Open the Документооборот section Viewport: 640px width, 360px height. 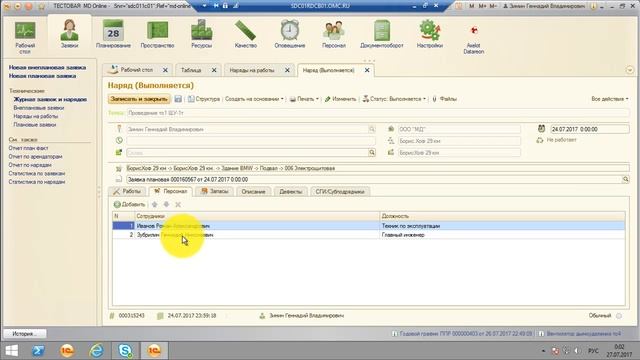click(x=382, y=35)
